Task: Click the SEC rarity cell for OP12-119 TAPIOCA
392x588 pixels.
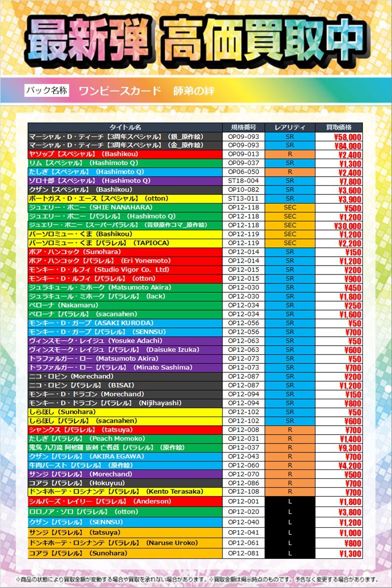Action: coord(290,243)
